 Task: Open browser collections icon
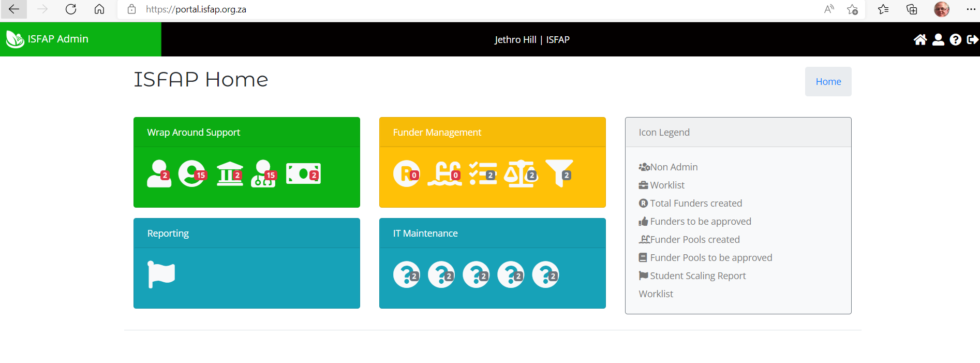pyautogui.click(x=912, y=9)
